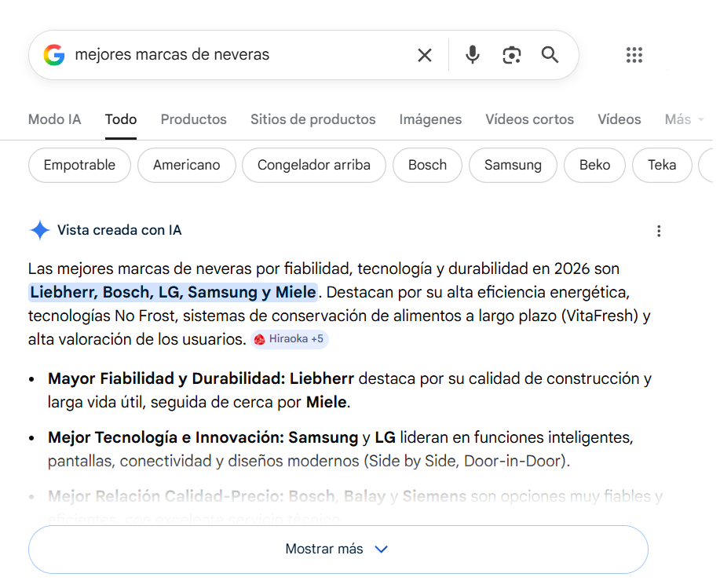Clear the search query with X

coord(425,55)
